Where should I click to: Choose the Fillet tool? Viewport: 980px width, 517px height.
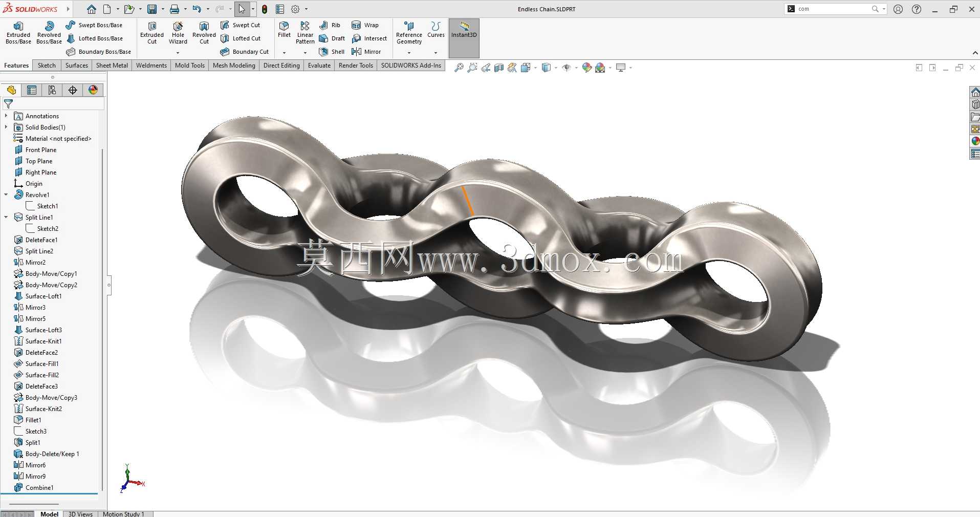point(284,30)
